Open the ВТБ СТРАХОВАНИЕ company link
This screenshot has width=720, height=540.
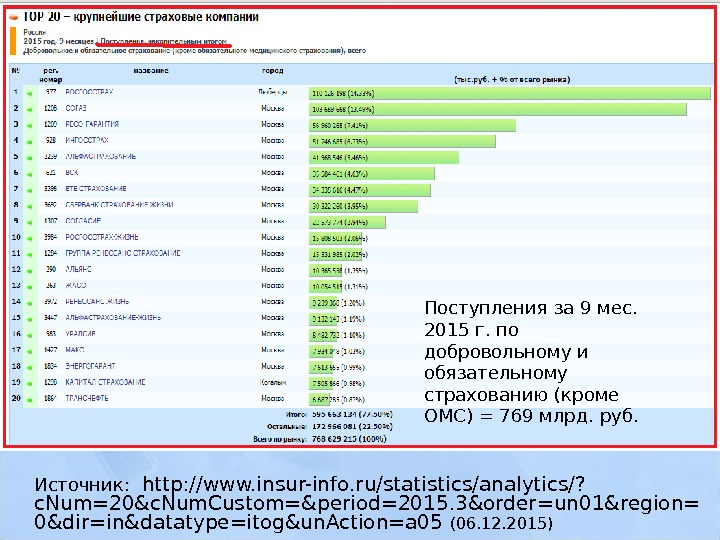tap(96, 188)
